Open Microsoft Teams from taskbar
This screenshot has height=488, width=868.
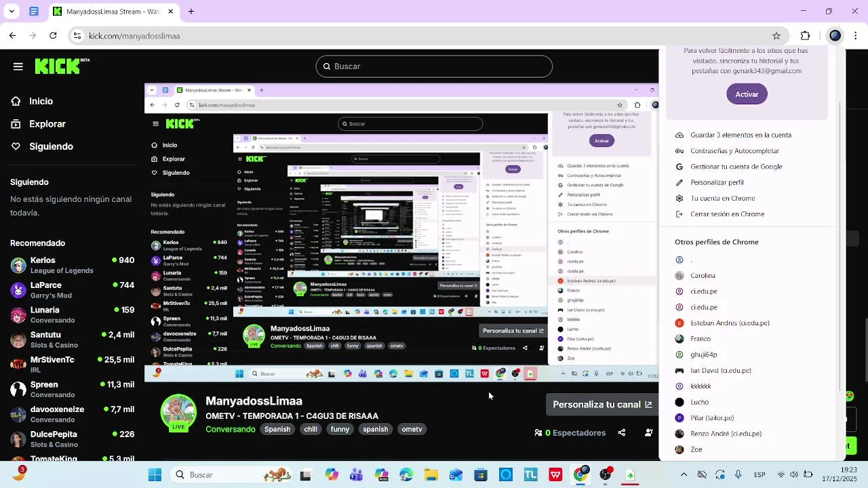[356, 475]
